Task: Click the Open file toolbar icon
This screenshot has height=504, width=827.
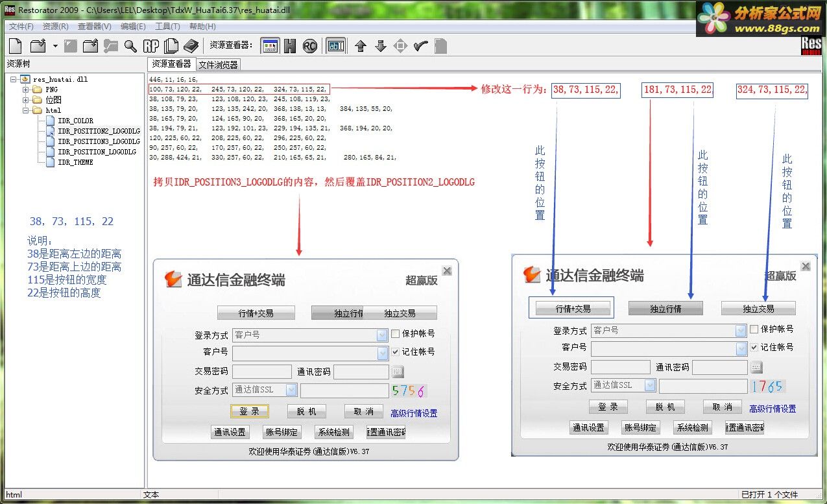Action: 38,46
